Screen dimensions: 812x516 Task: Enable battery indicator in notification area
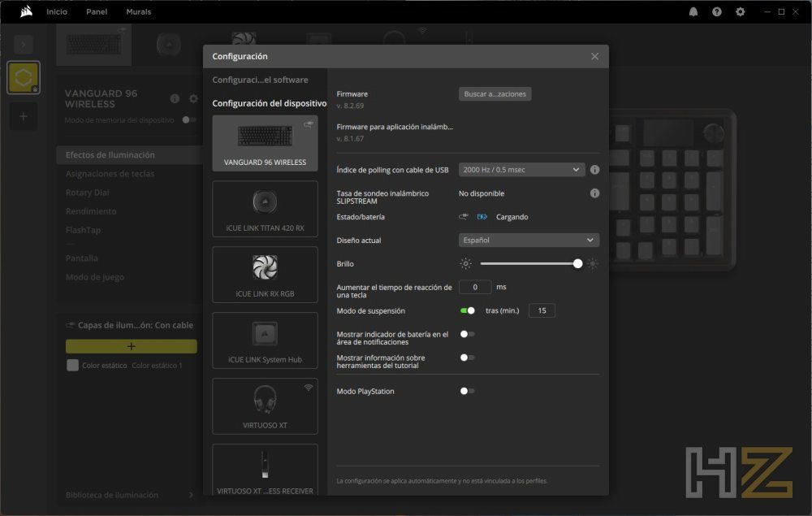pyautogui.click(x=468, y=334)
